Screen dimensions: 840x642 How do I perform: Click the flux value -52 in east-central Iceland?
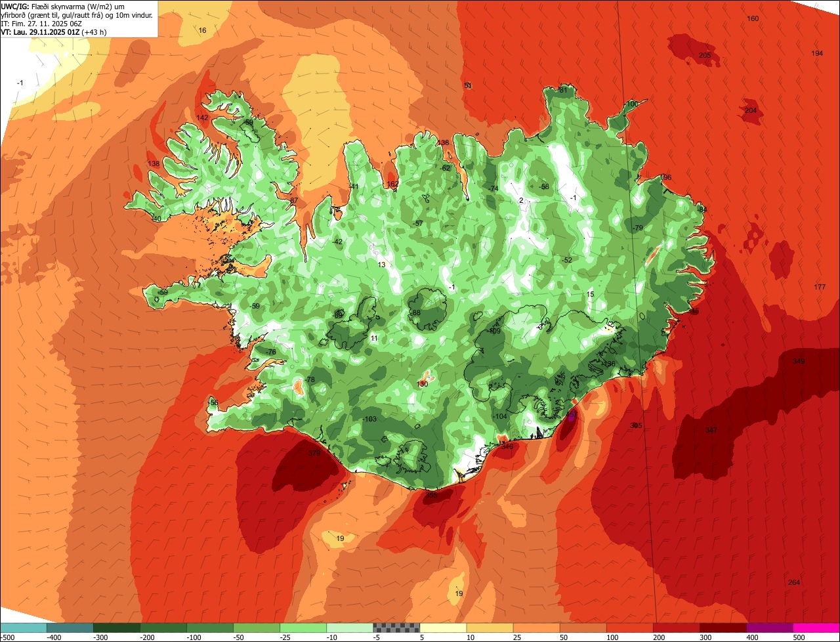click(x=566, y=261)
